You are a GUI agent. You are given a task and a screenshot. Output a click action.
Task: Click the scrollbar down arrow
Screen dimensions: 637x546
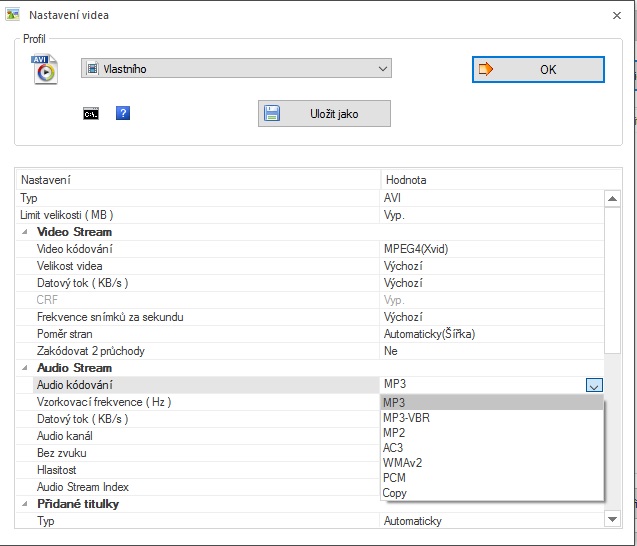click(x=612, y=519)
